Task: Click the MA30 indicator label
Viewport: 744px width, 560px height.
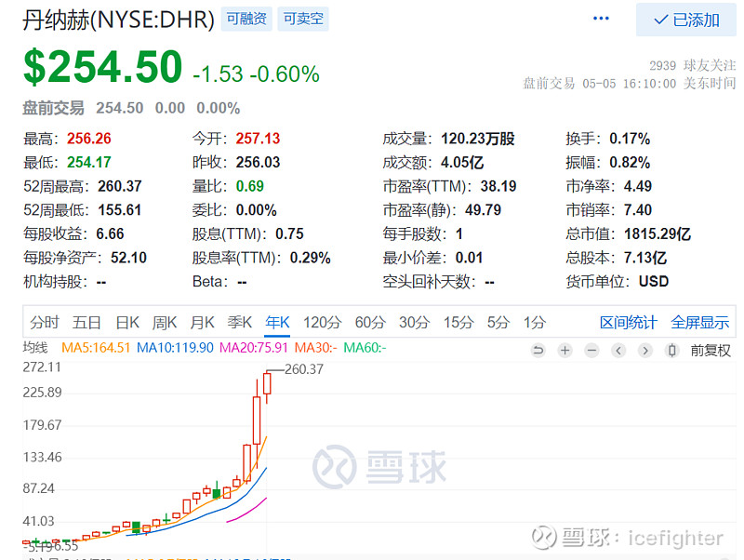Action: click(x=315, y=348)
